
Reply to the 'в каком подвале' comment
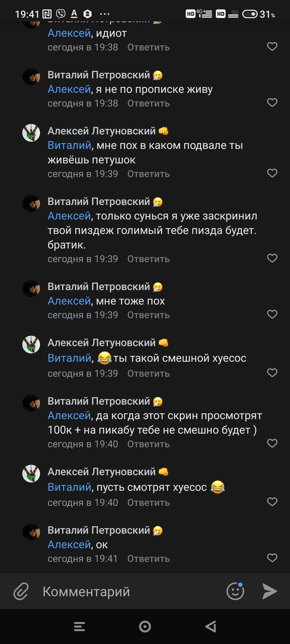click(148, 174)
